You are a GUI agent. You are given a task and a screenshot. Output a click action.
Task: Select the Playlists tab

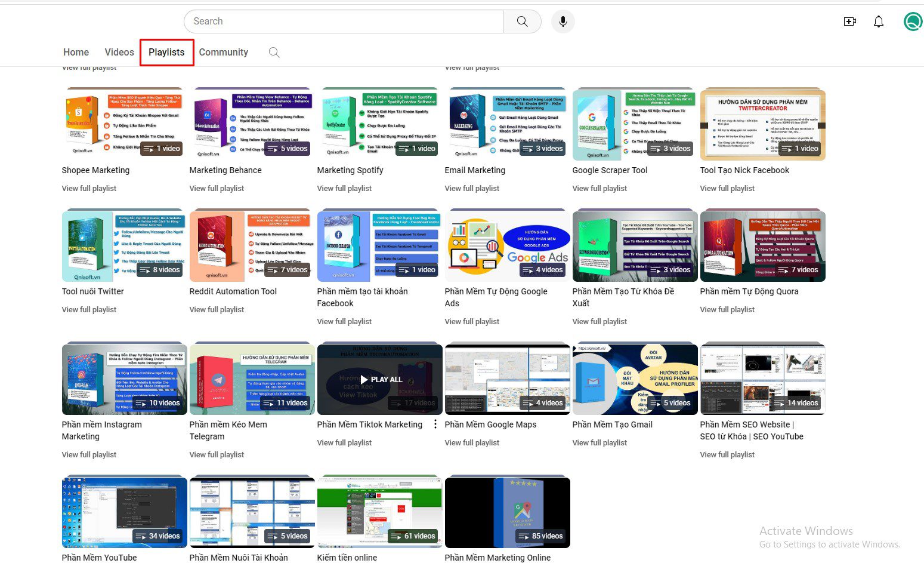pos(166,53)
